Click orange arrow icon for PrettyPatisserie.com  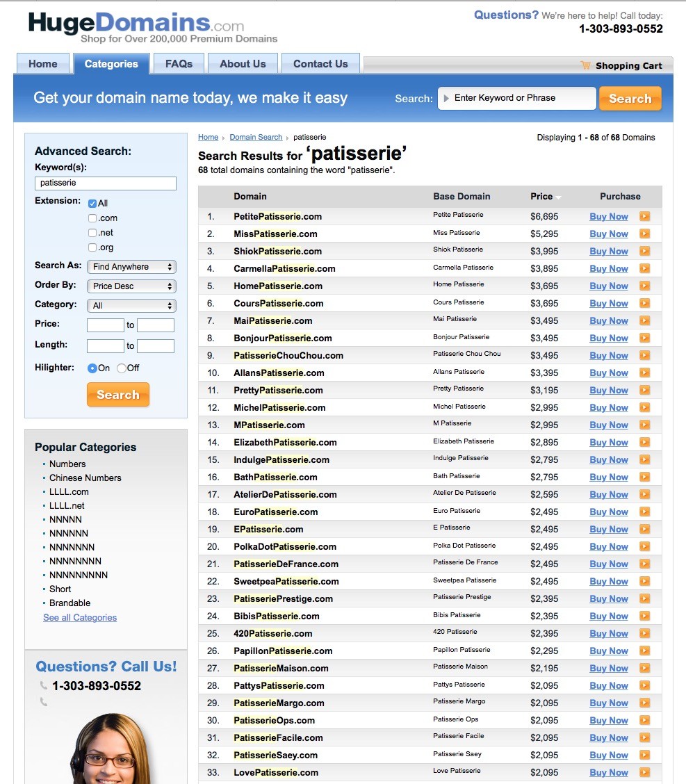644,390
